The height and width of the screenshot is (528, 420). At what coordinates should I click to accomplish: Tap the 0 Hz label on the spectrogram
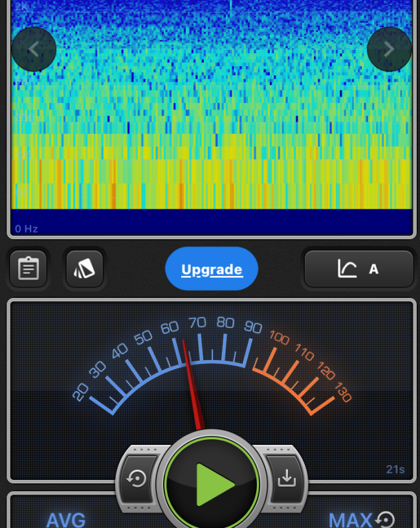click(27, 229)
